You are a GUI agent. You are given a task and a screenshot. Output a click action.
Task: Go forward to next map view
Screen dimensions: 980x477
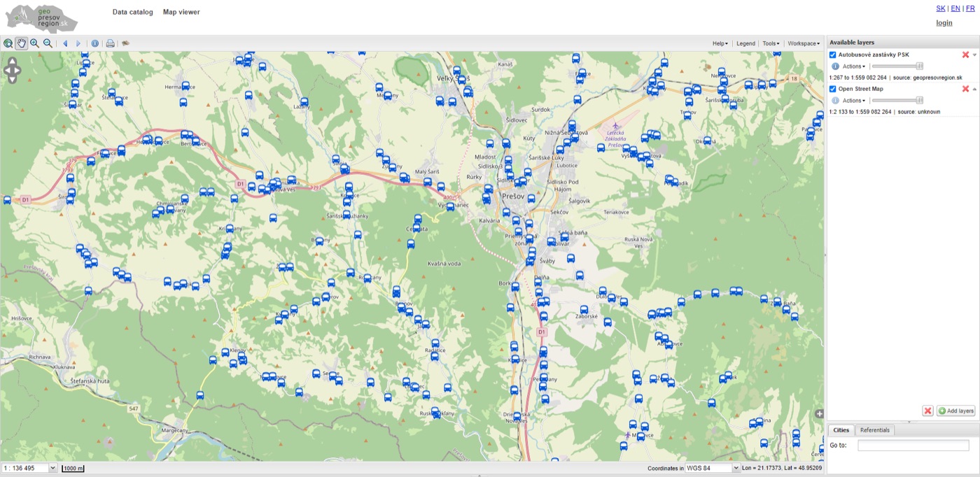78,43
